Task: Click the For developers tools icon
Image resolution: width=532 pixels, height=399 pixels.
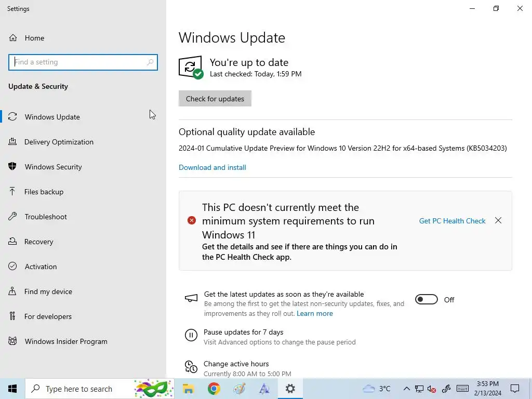Action: tap(12, 316)
